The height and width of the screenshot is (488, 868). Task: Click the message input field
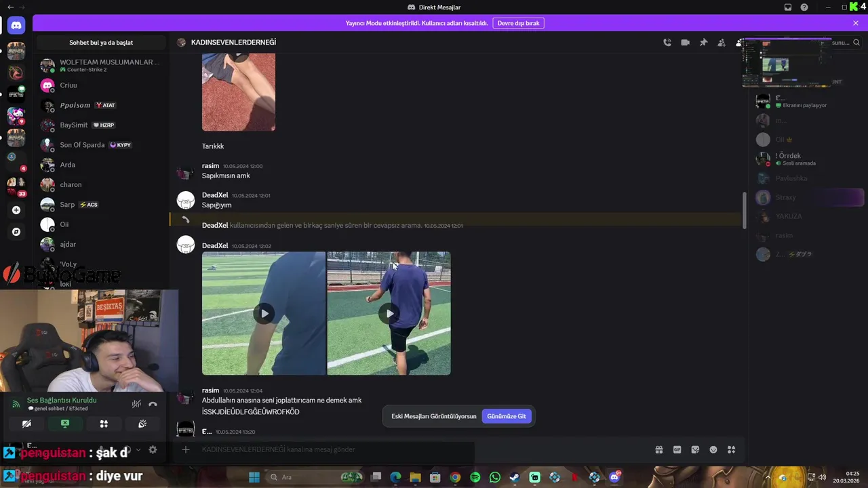pyautogui.click(x=420, y=449)
